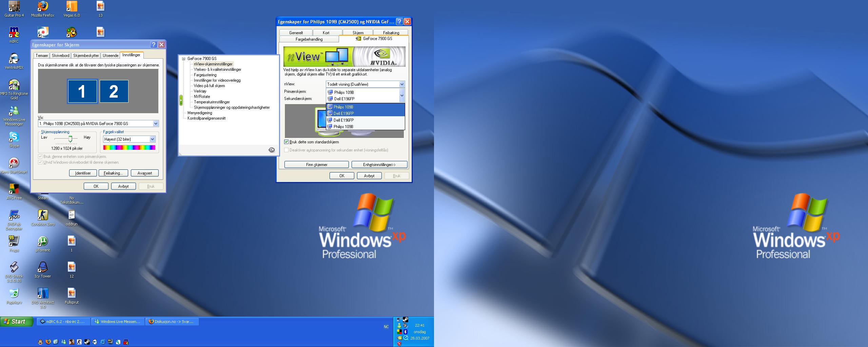Select the VentriloMIX desktop icon
The height and width of the screenshot is (347, 868).
(14, 61)
